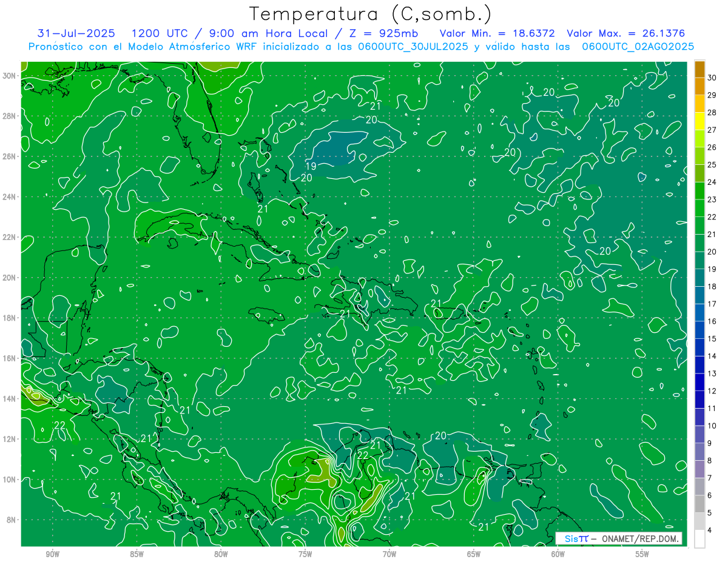Image resolution: width=728 pixels, height=562 pixels.
Task: Click the words Modelo Atmosférico WRF
Action: (x=189, y=47)
